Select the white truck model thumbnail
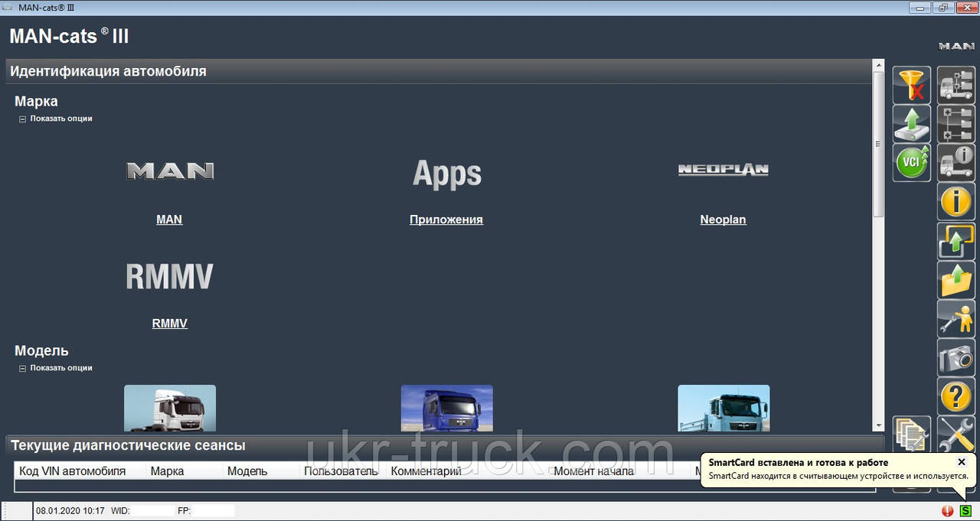 point(170,408)
